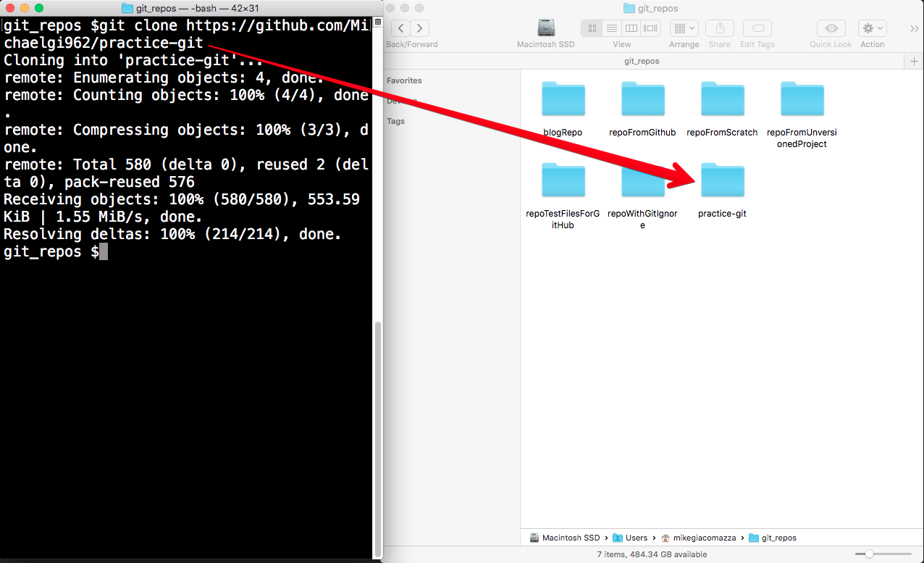
Task: Click the Back navigation arrow in Finder
Action: [400, 28]
